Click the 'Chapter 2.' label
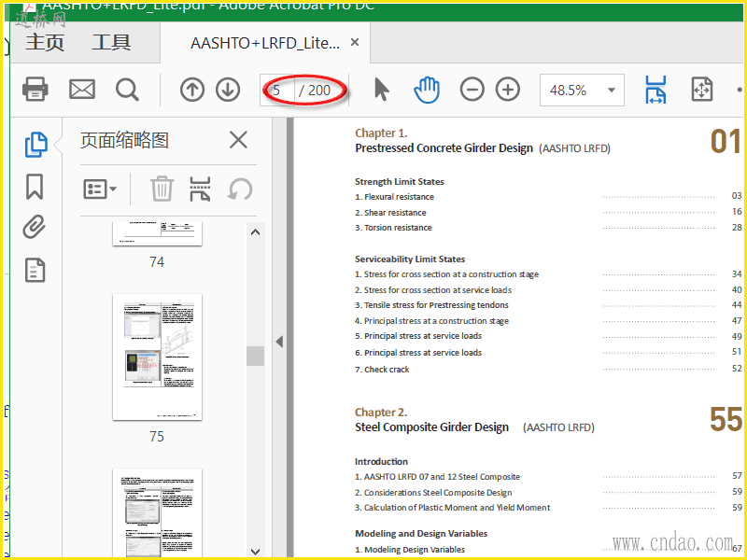The height and width of the screenshot is (560, 747). pos(381,412)
